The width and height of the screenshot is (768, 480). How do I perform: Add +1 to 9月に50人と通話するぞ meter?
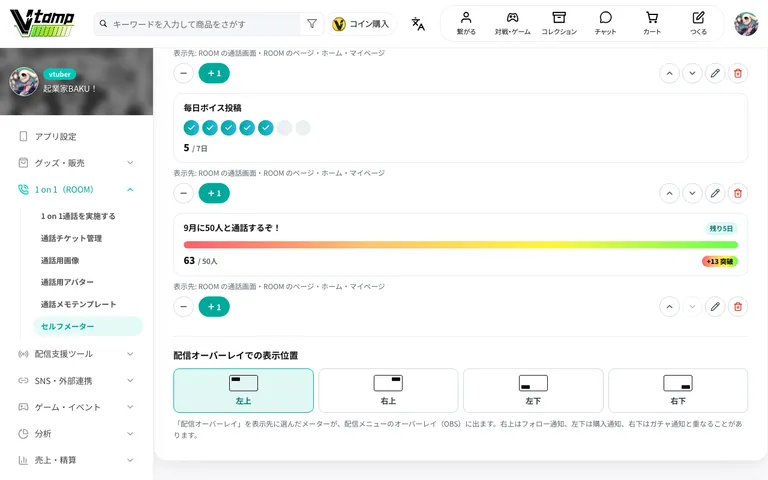(214, 307)
